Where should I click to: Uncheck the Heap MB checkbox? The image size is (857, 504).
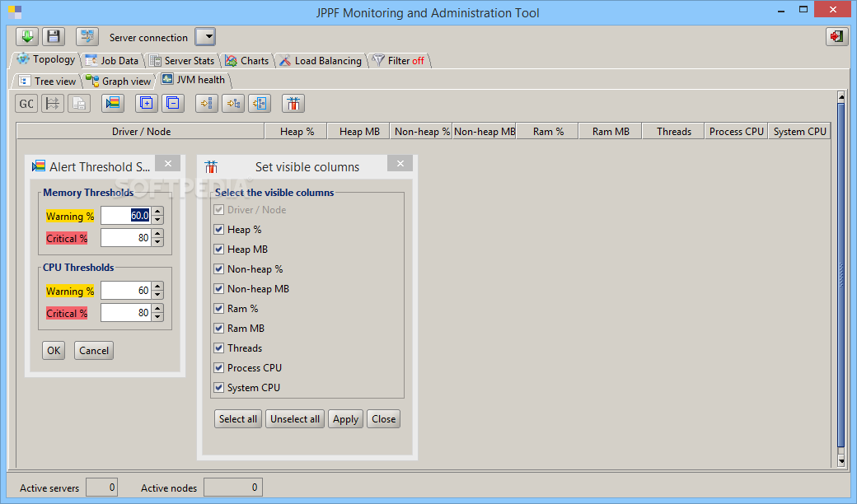click(218, 249)
